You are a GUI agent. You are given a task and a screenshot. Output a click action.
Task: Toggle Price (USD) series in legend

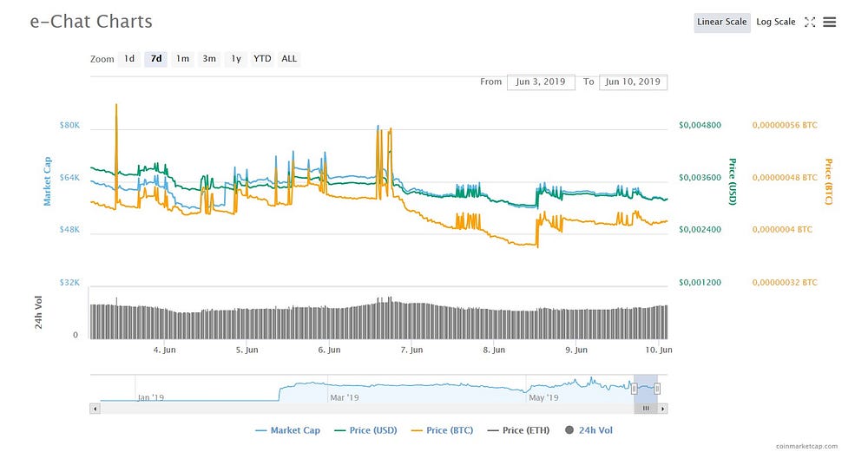click(366, 430)
